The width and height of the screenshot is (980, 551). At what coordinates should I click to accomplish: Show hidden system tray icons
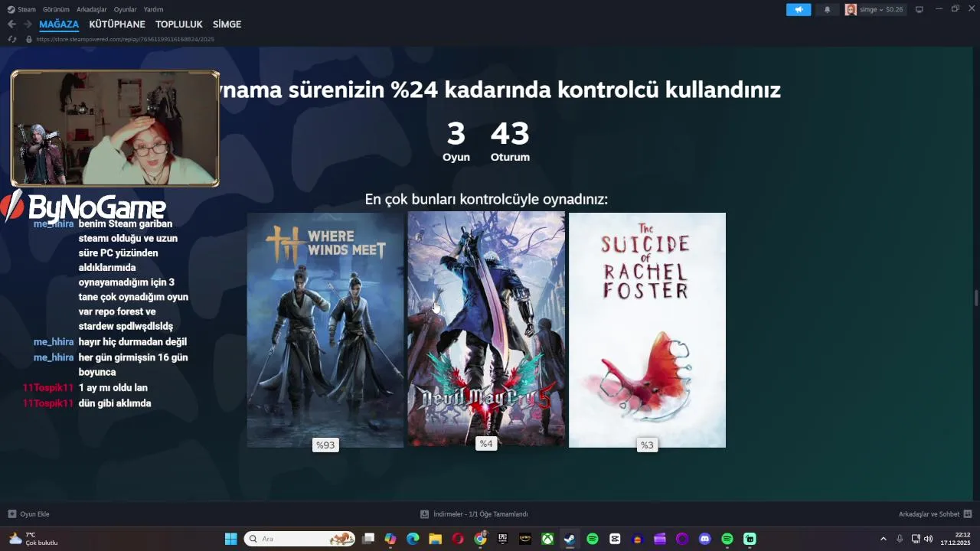[883, 539]
